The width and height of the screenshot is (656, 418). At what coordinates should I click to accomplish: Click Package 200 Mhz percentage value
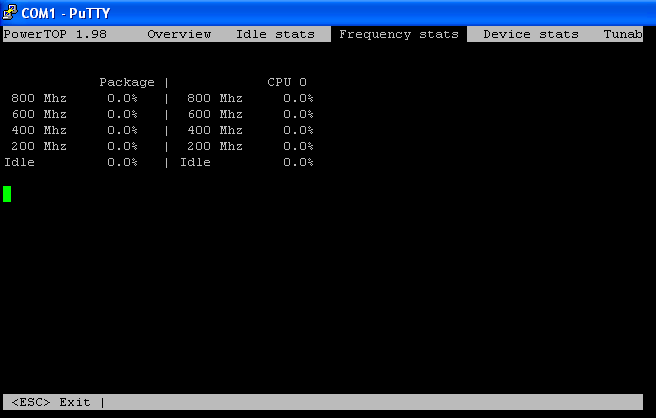pyautogui.click(x=122, y=146)
